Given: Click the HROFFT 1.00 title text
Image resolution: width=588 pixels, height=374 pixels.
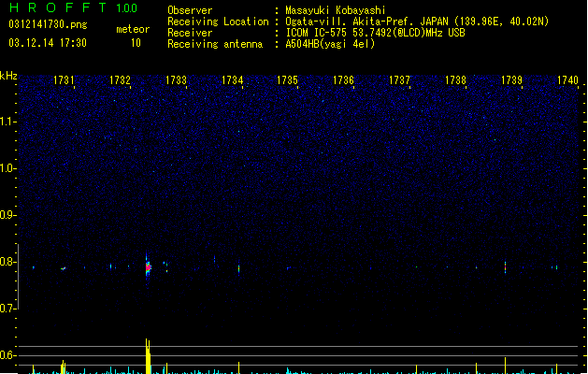Looking at the screenshot, I should [x=73, y=7].
